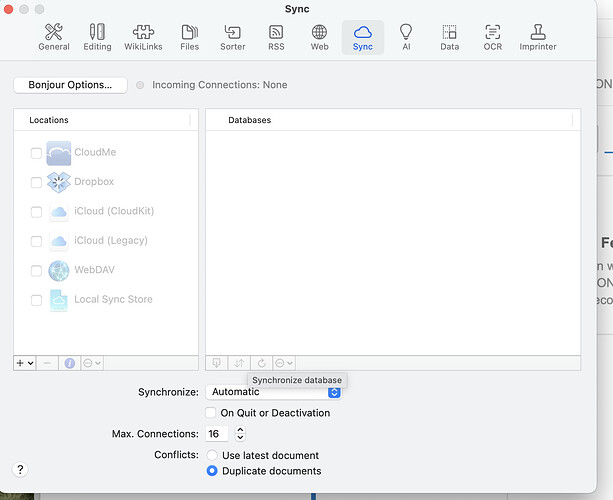Open the AI preferences pane
The height and width of the screenshot is (500, 613).
(x=406, y=37)
